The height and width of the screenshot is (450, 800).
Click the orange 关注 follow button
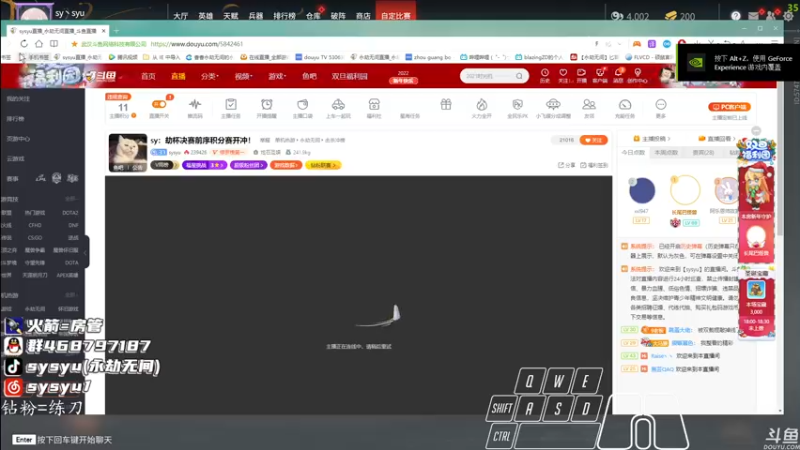point(593,140)
